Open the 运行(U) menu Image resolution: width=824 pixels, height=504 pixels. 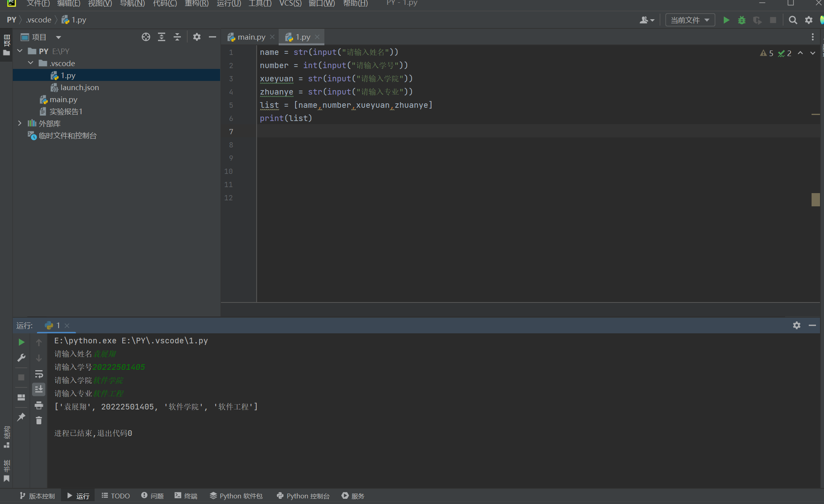229,4
